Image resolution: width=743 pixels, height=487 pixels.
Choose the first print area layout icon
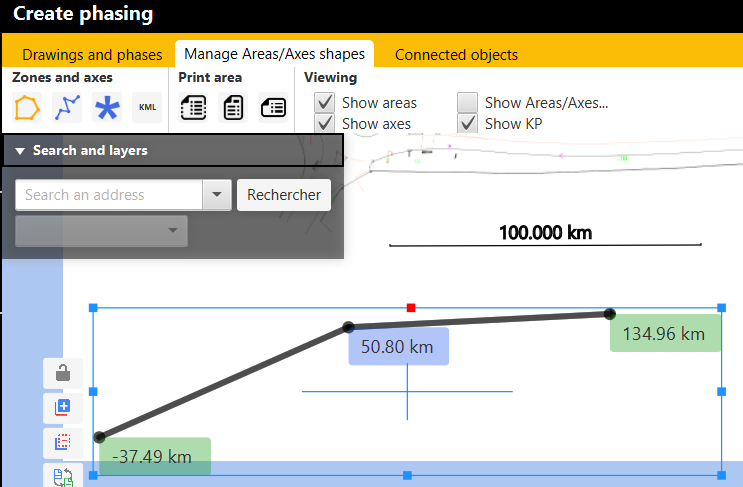tap(193, 108)
